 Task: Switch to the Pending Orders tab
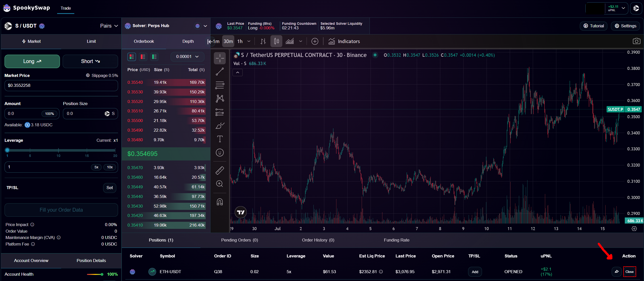(239, 240)
